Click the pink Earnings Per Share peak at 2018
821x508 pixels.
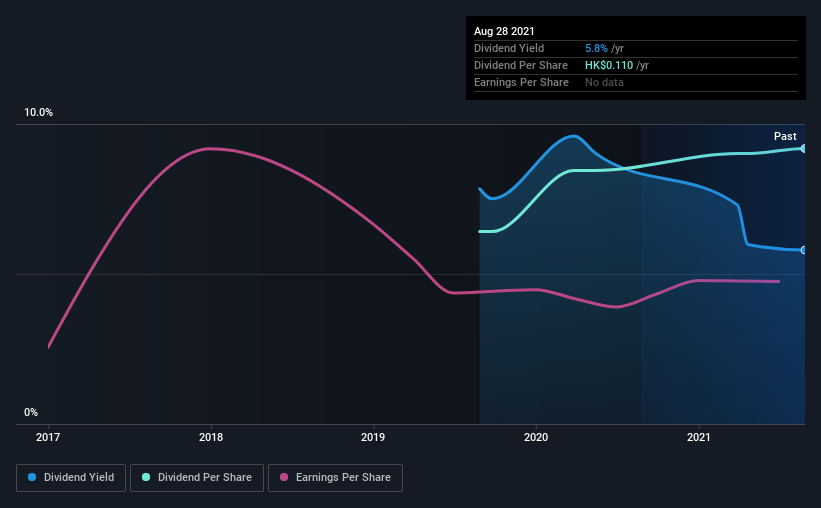pos(209,149)
